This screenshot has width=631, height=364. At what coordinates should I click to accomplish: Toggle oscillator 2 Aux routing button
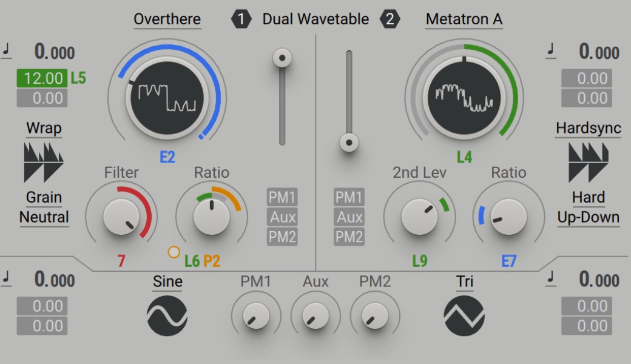349,217
